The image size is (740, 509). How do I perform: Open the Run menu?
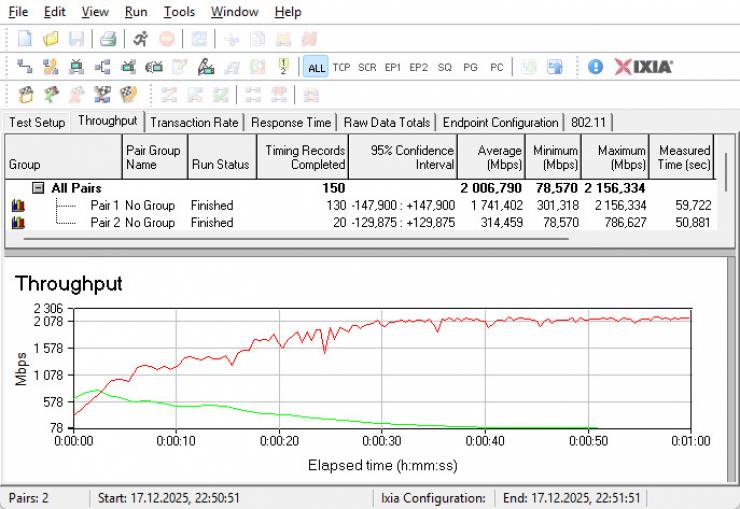click(136, 12)
